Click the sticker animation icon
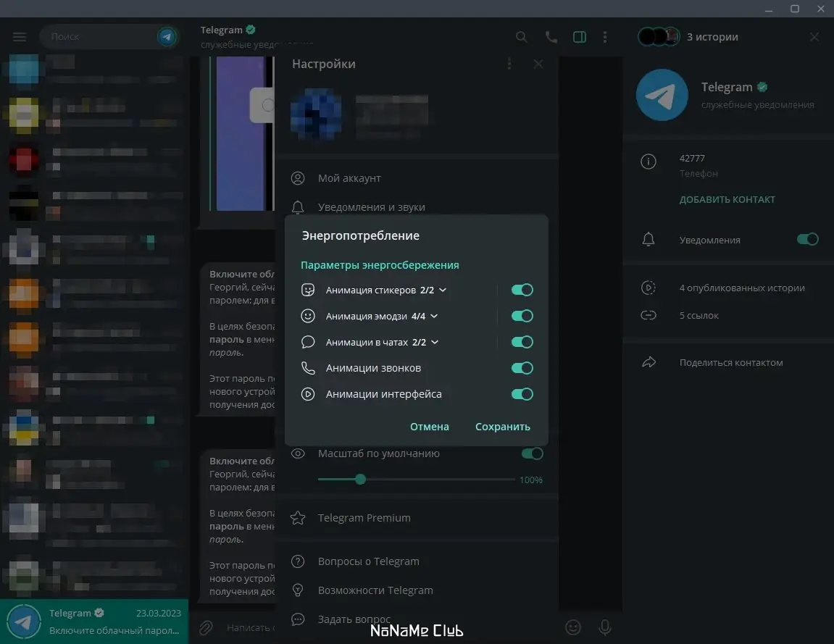The image size is (834, 644). [x=308, y=290]
